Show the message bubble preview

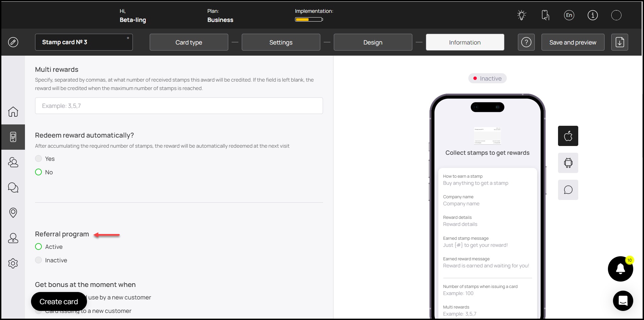568,190
